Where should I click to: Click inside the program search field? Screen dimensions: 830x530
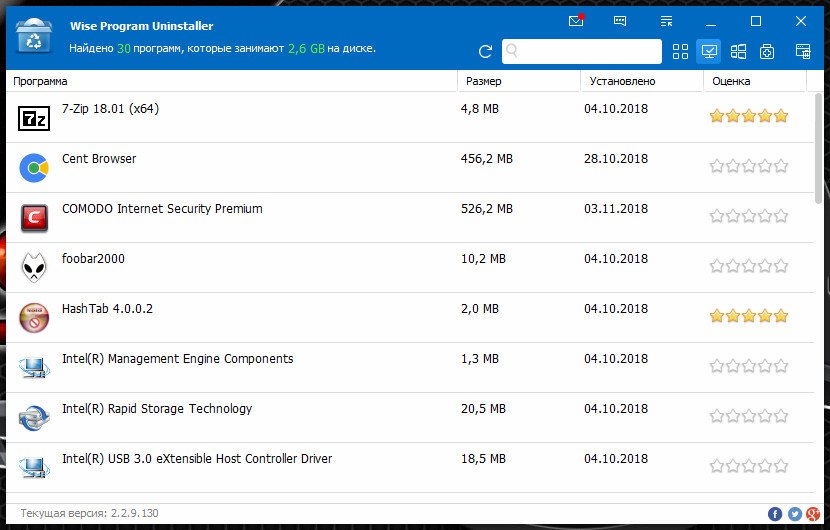[x=582, y=51]
